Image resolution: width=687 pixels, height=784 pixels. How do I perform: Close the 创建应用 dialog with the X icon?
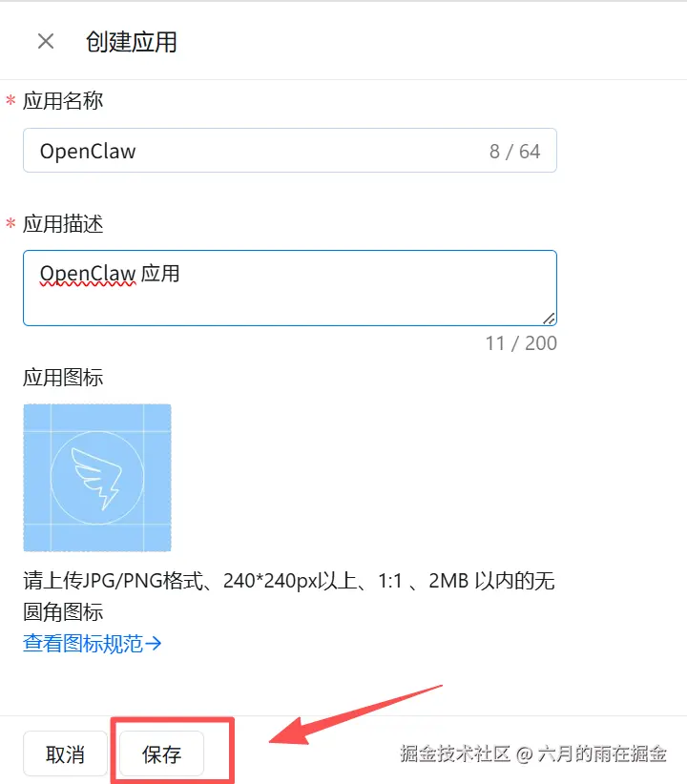46,41
